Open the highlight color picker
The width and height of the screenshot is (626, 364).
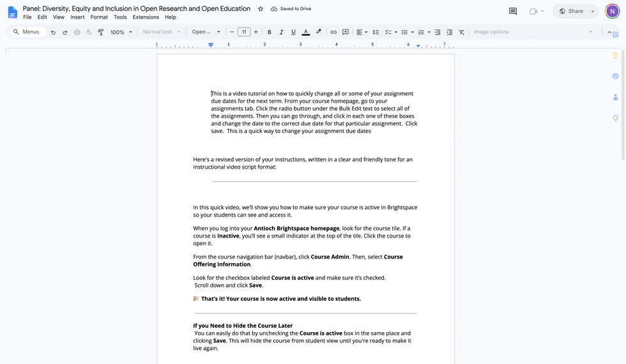click(x=318, y=32)
